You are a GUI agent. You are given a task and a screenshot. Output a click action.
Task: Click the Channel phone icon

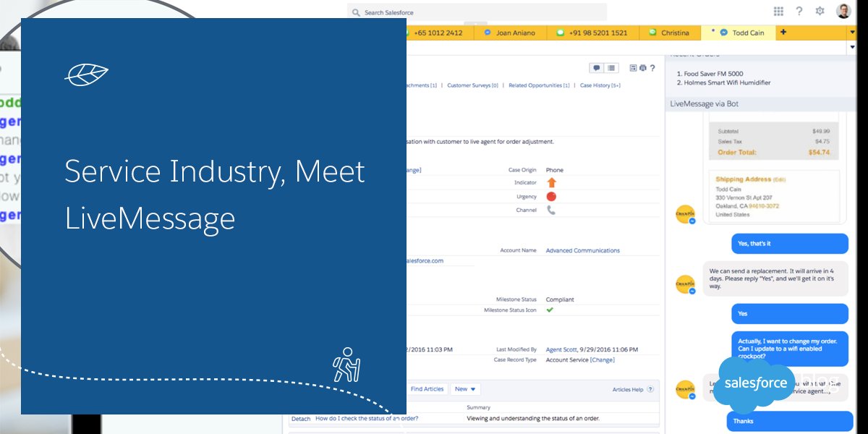pos(551,210)
